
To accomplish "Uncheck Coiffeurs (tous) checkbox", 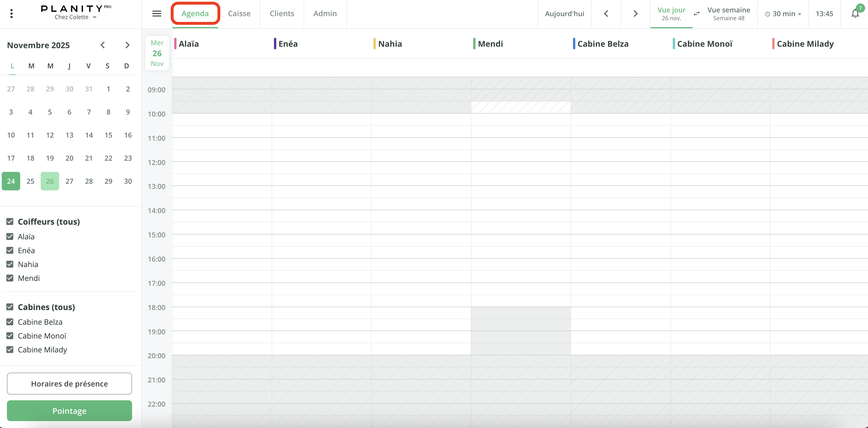I will tap(10, 221).
